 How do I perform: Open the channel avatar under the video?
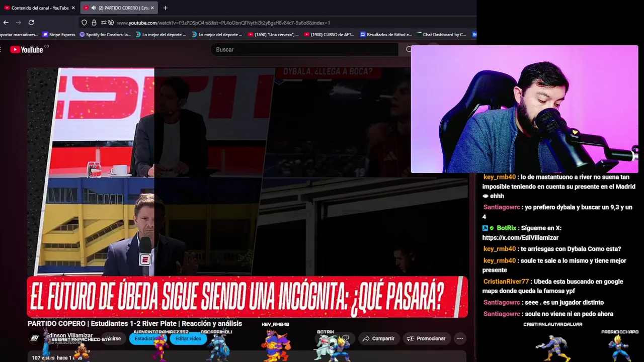pos(35,338)
